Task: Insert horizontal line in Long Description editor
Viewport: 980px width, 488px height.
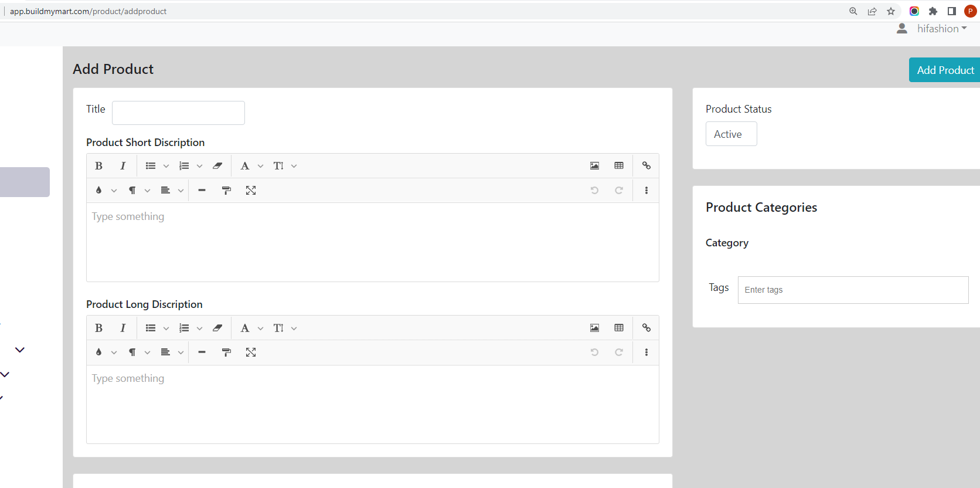Action: (202, 353)
